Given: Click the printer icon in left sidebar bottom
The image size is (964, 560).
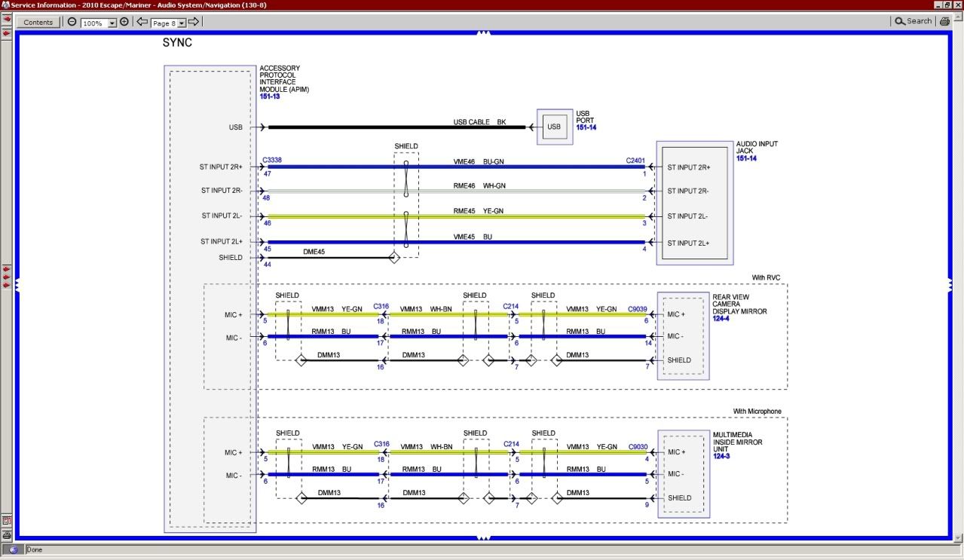Looking at the screenshot, I should point(6,534).
